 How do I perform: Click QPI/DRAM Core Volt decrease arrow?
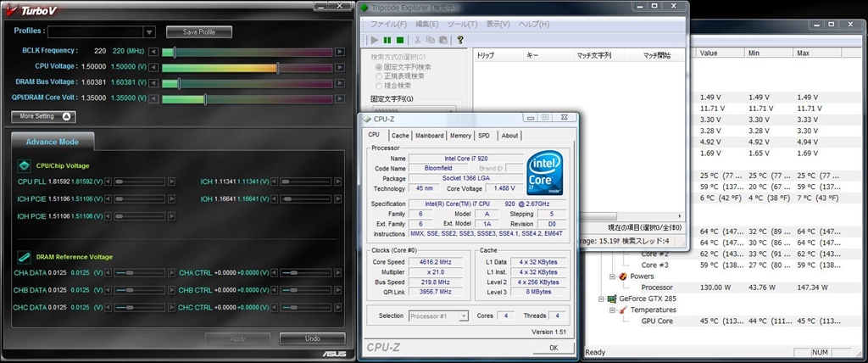pos(153,99)
